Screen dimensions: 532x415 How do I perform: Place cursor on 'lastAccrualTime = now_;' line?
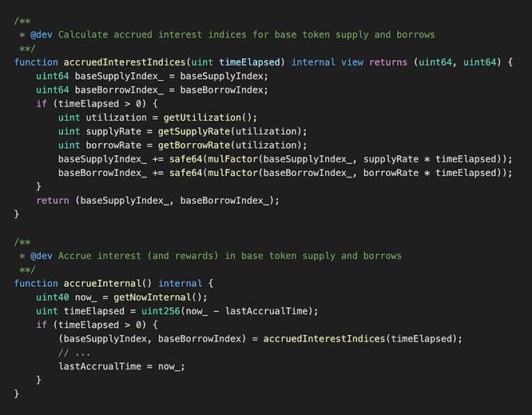121,365
